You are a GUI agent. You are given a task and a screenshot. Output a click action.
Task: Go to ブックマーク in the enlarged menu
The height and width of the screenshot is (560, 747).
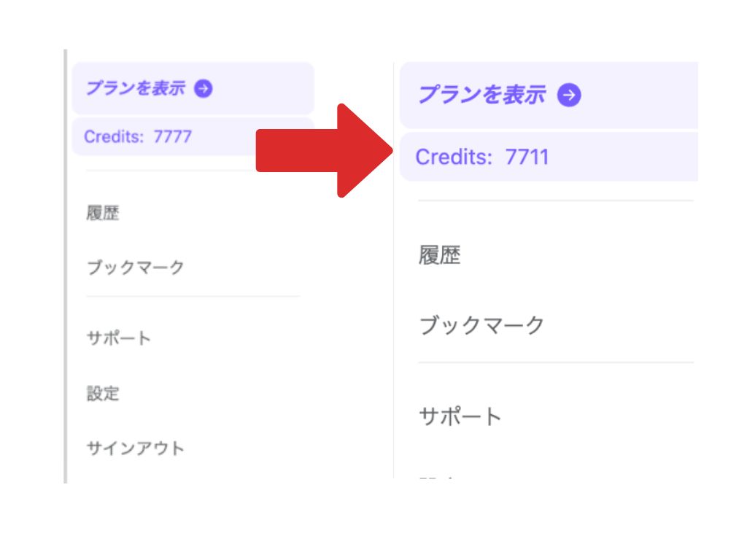[481, 326]
